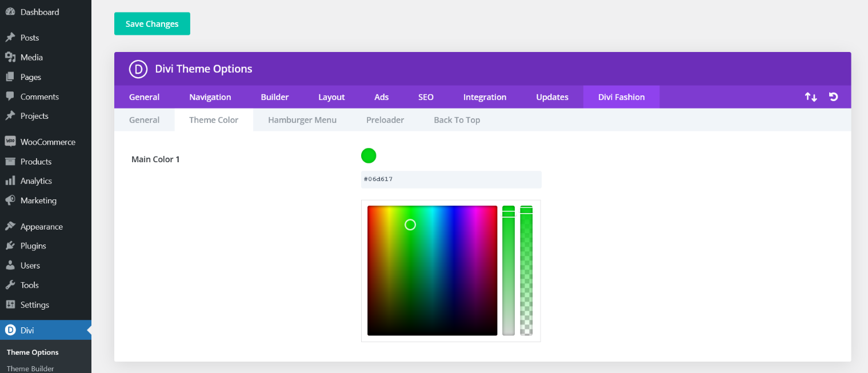
Task: Click the Analytics bar chart icon
Action: tap(10, 181)
